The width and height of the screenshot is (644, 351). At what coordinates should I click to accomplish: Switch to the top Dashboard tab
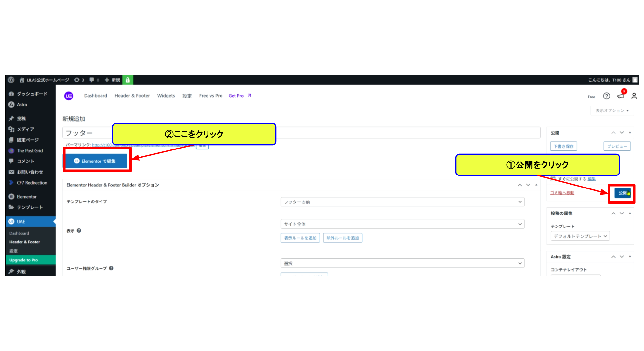click(x=96, y=96)
